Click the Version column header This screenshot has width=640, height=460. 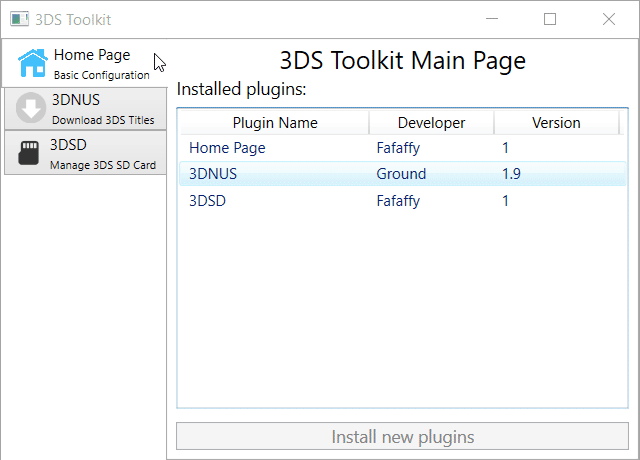click(556, 123)
